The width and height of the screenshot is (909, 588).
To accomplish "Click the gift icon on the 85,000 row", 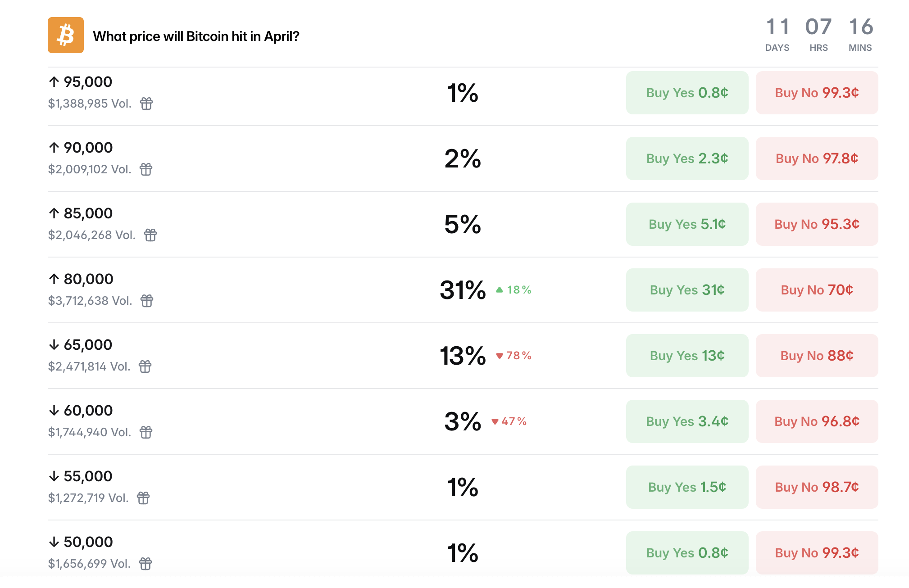I will [150, 235].
